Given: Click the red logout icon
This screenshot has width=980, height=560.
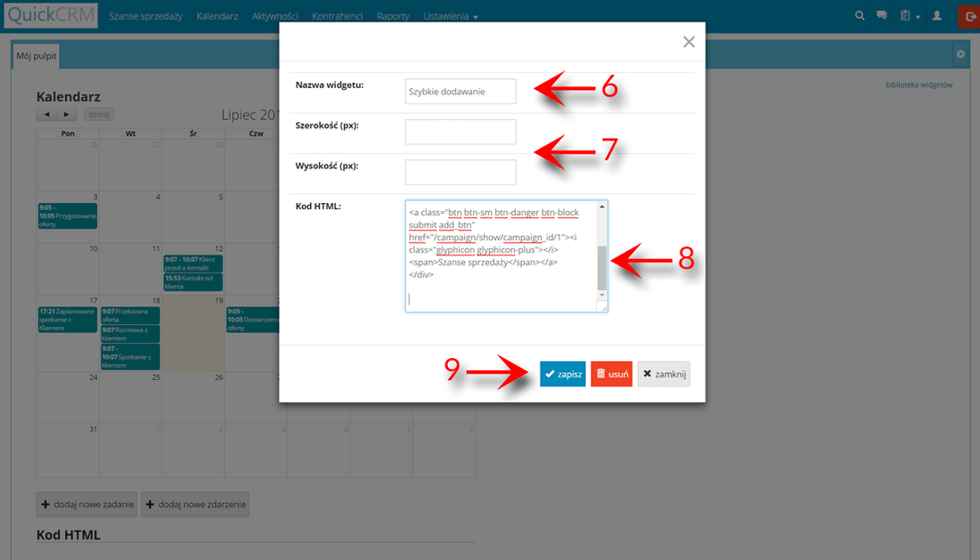Looking at the screenshot, I should [x=969, y=16].
